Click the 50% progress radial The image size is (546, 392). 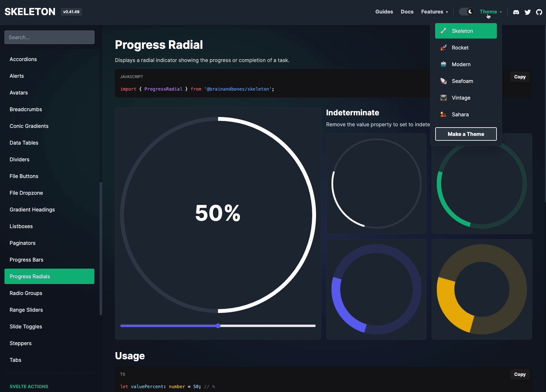[218, 215]
